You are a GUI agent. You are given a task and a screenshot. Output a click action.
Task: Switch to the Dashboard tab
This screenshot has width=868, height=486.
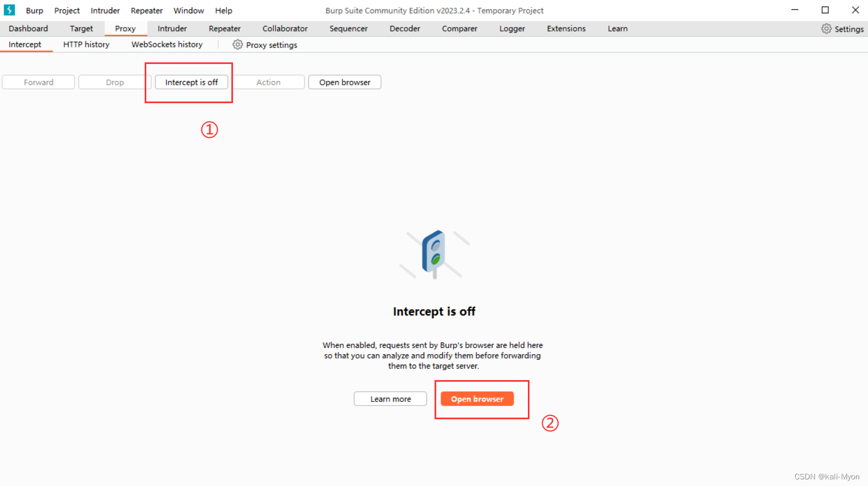click(28, 29)
